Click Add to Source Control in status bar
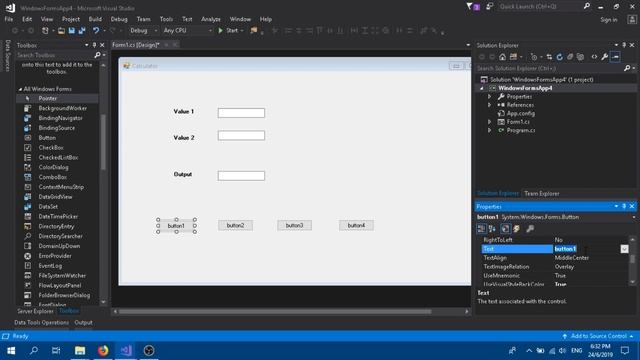Viewport: 640px width, 360px height. (x=599, y=336)
